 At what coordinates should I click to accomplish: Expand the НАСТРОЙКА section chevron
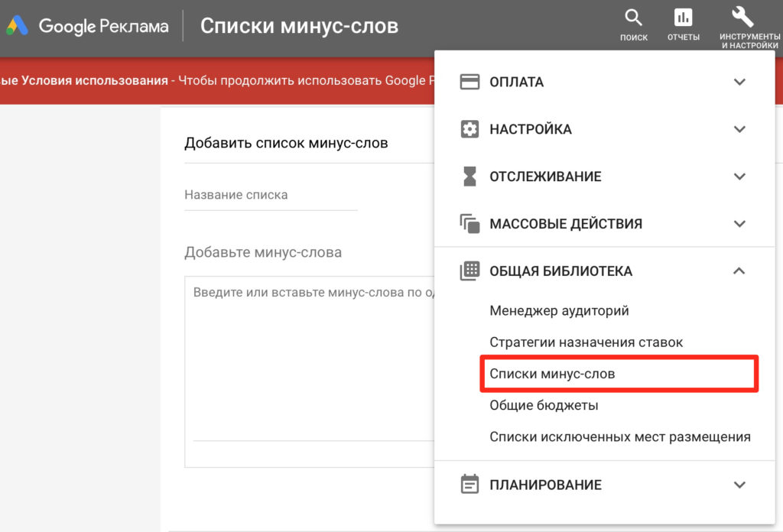(x=739, y=129)
